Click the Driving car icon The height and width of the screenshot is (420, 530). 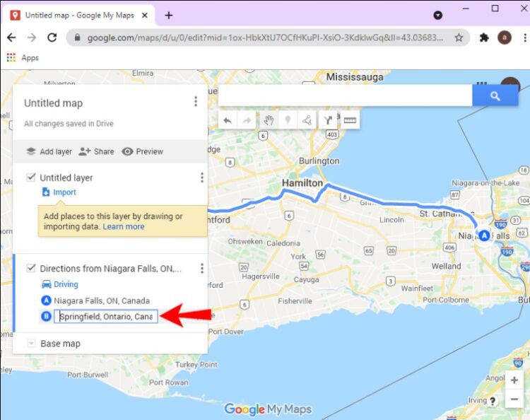tap(47, 284)
